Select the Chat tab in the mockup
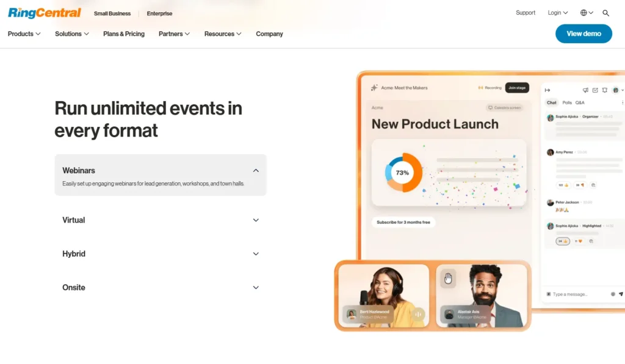625x364 pixels. coord(552,103)
